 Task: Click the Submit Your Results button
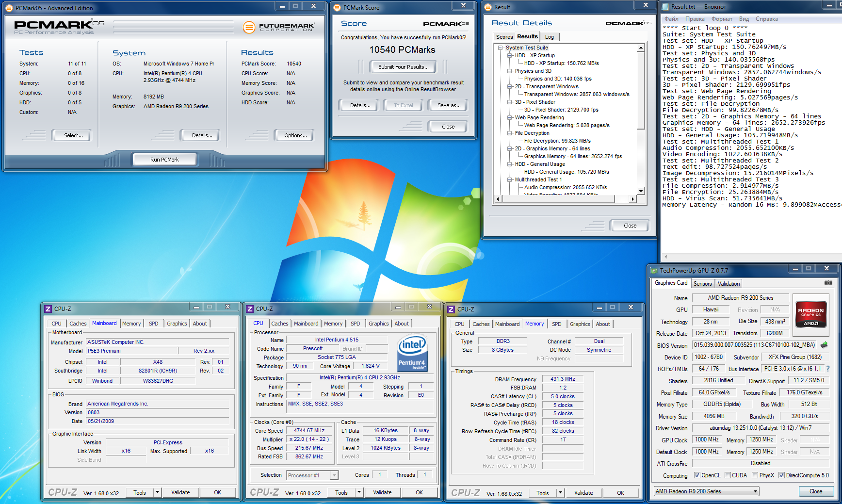404,67
